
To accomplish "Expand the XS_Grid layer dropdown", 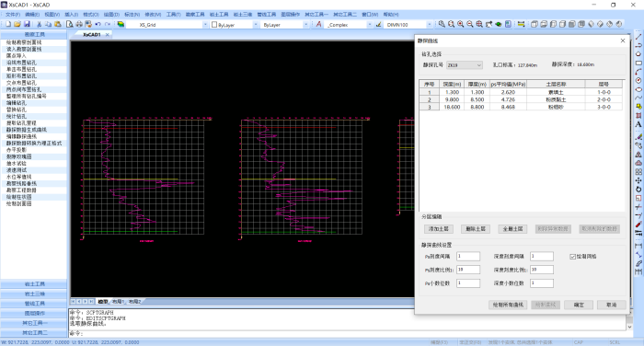I will [x=205, y=25].
